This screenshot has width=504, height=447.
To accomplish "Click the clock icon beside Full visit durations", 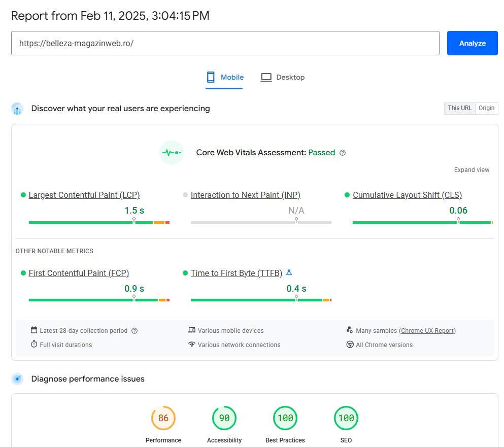I will click(x=33, y=345).
